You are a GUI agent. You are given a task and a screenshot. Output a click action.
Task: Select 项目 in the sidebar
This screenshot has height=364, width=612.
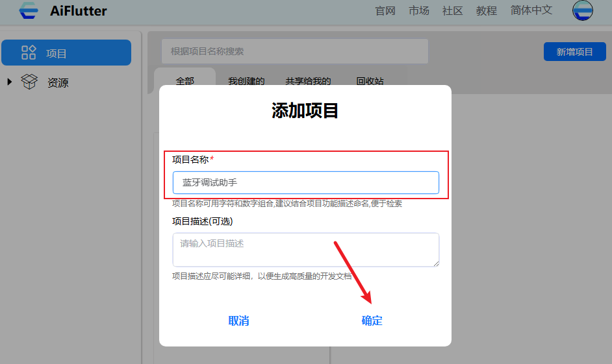pos(66,53)
